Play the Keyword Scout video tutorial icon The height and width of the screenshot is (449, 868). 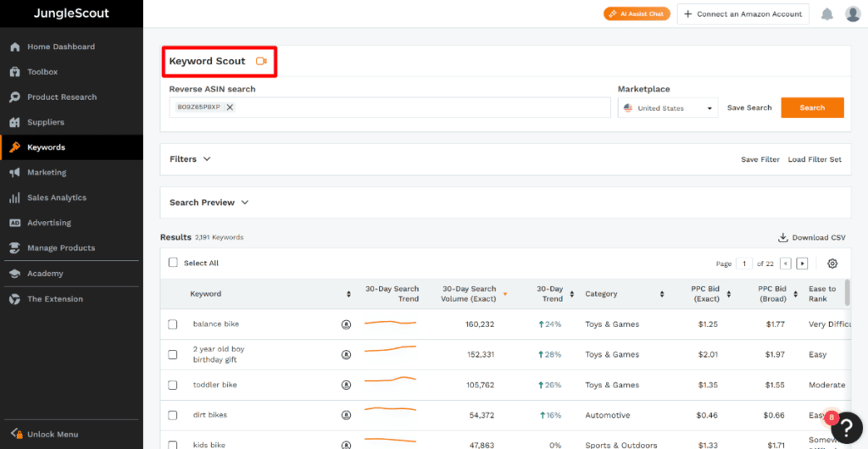click(x=261, y=61)
